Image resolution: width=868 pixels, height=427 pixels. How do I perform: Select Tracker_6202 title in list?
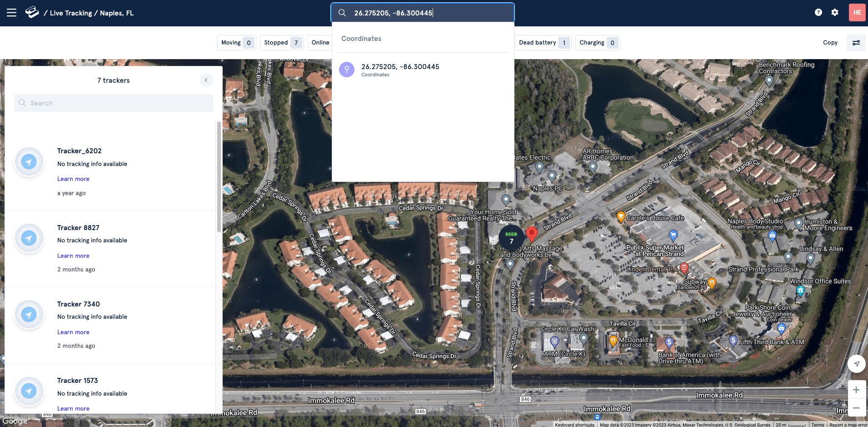coord(80,151)
